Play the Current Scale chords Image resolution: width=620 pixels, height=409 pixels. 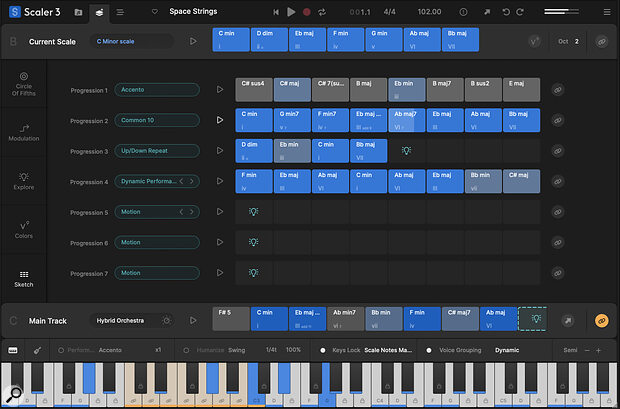(x=193, y=41)
